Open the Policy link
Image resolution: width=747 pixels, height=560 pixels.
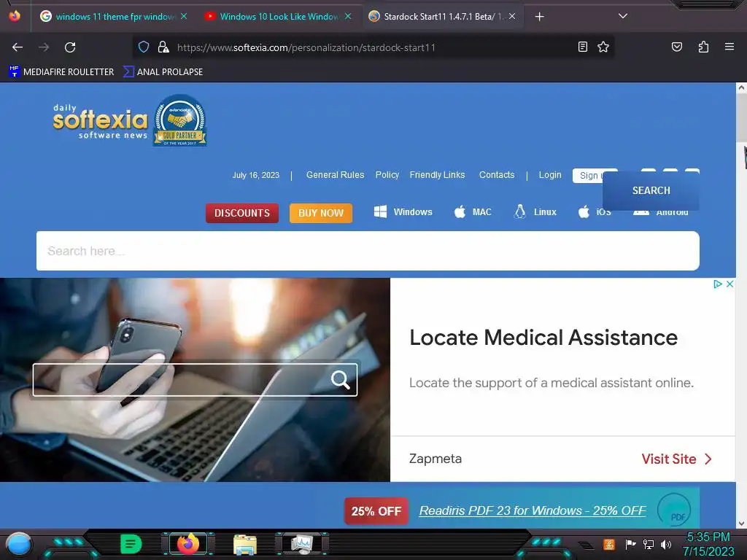[387, 175]
